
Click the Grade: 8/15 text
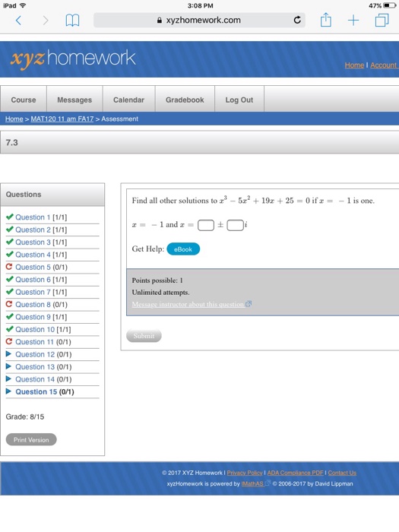(25, 416)
